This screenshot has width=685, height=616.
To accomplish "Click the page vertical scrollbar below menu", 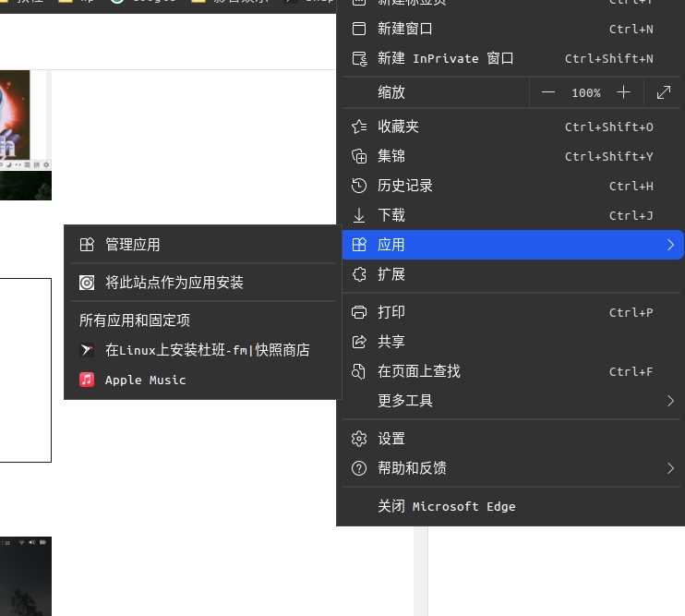I will coord(421,572).
